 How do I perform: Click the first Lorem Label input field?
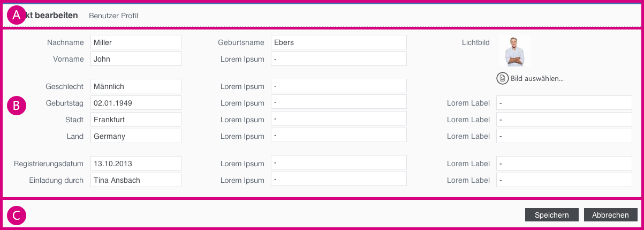click(x=564, y=103)
